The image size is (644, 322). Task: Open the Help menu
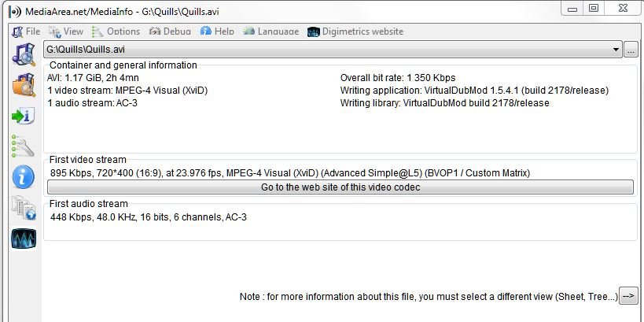click(x=217, y=31)
